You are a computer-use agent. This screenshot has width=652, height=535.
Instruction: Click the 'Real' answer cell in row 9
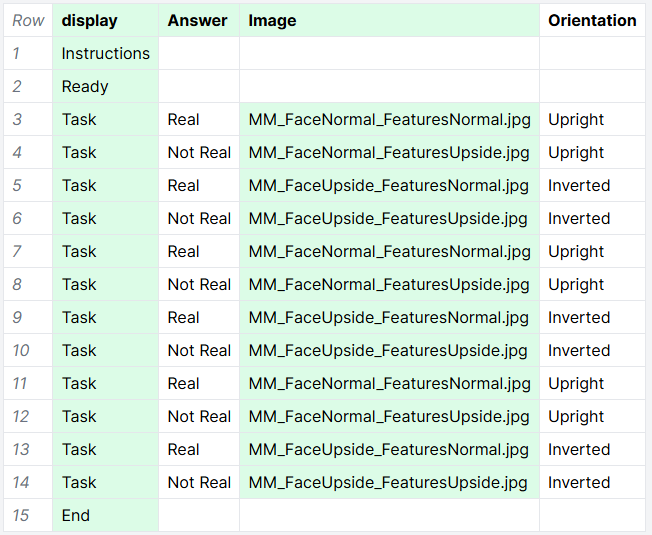tap(199, 317)
